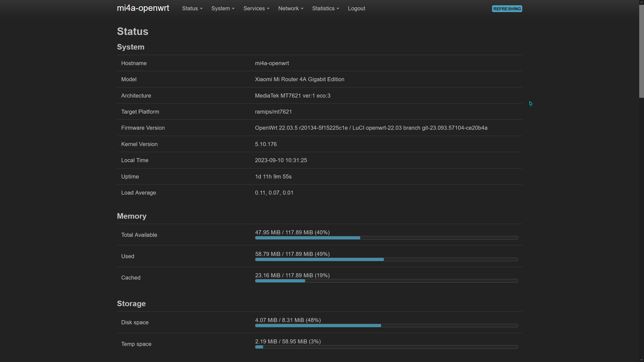Click the Firmware Version value text
This screenshot has width=644, height=362.
click(371, 128)
